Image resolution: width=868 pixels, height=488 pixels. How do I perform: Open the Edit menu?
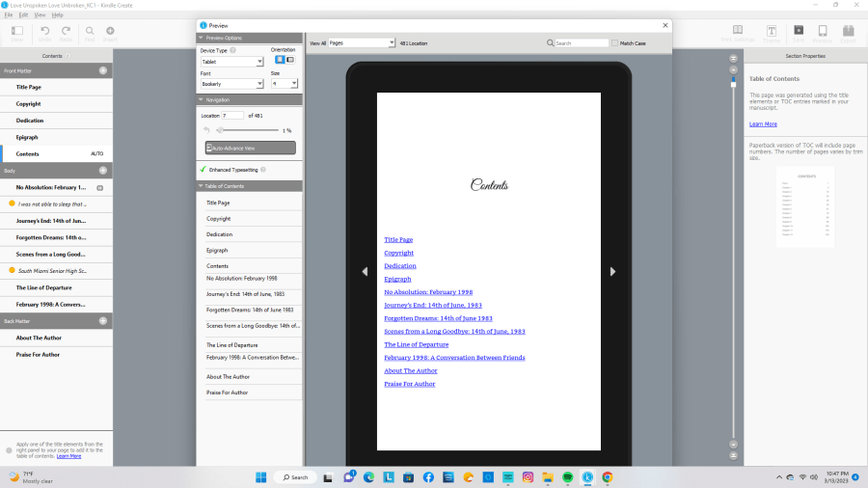tap(22, 15)
